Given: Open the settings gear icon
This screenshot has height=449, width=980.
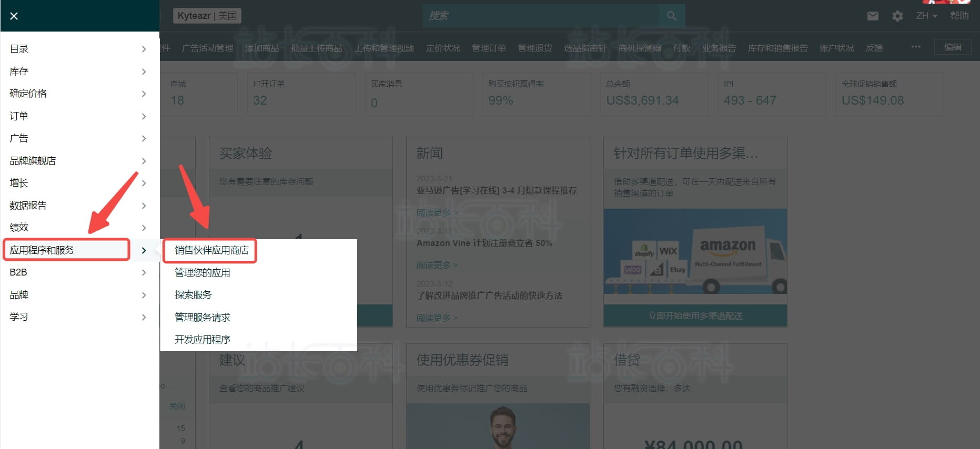Looking at the screenshot, I should 897,16.
